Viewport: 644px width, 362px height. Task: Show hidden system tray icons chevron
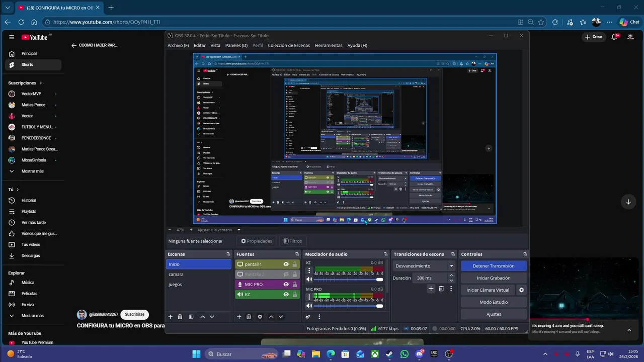(545, 354)
